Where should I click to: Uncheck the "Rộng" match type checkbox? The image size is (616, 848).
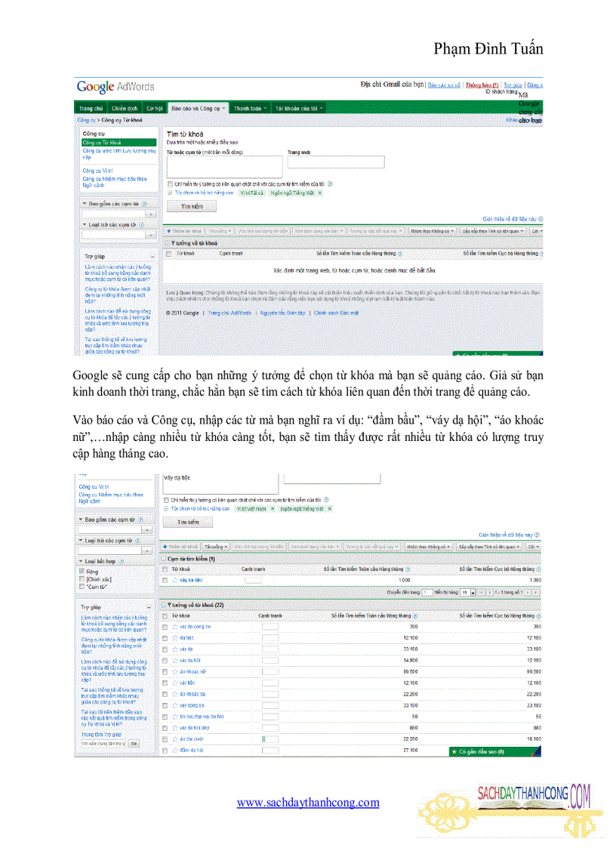(82, 572)
